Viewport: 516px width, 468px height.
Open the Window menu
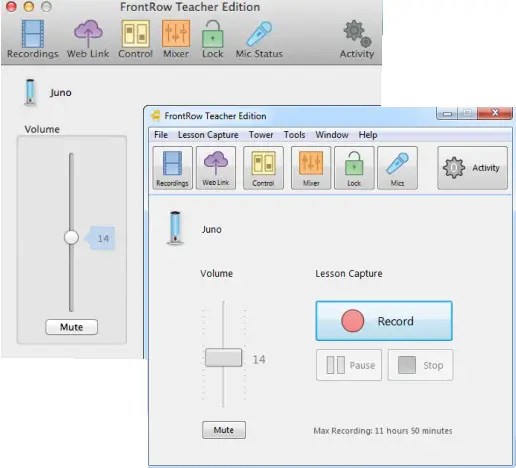[x=332, y=135]
